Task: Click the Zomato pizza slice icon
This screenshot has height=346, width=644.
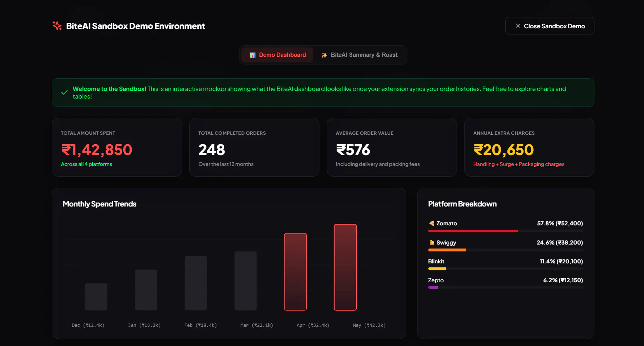Action: click(432, 223)
